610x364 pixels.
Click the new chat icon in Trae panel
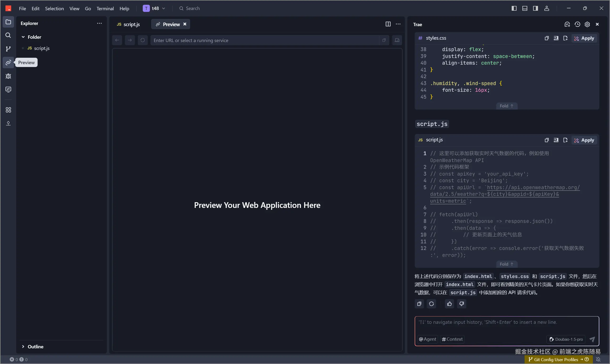(x=567, y=24)
